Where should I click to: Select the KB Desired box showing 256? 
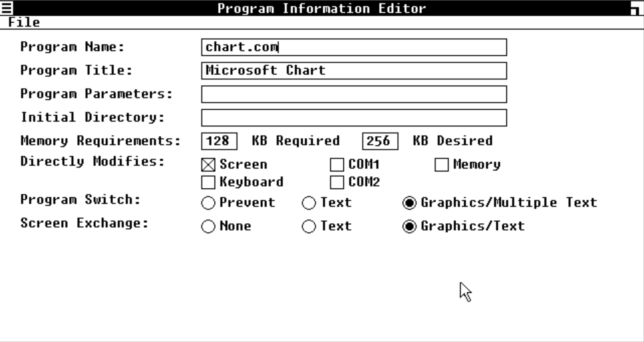click(380, 141)
